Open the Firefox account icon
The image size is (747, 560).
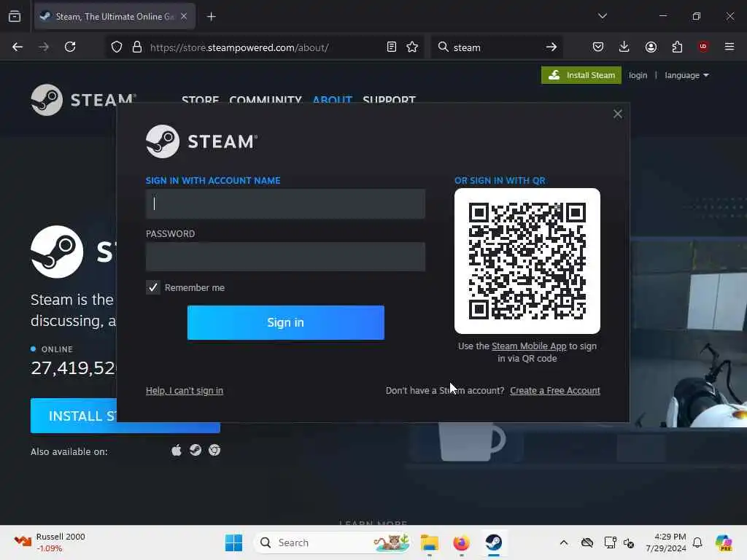click(x=651, y=47)
